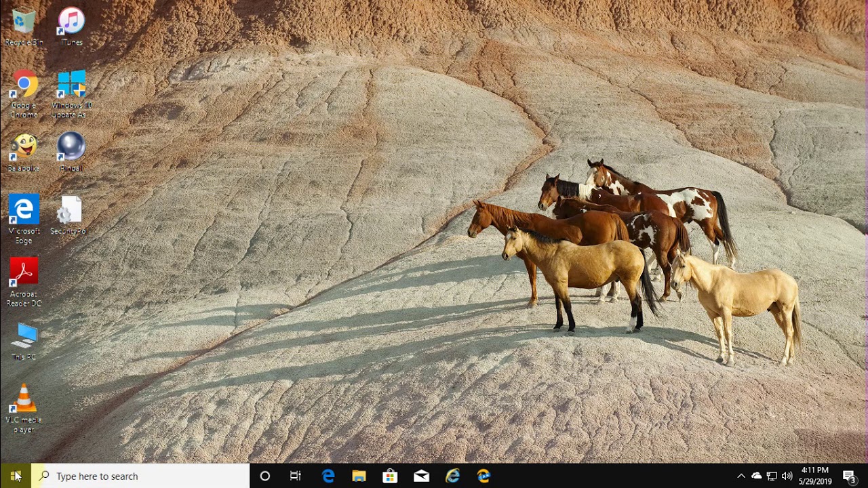Select the Acrobat Reader DC shortcut
Viewport: 868px width, 488px height.
coord(24,283)
